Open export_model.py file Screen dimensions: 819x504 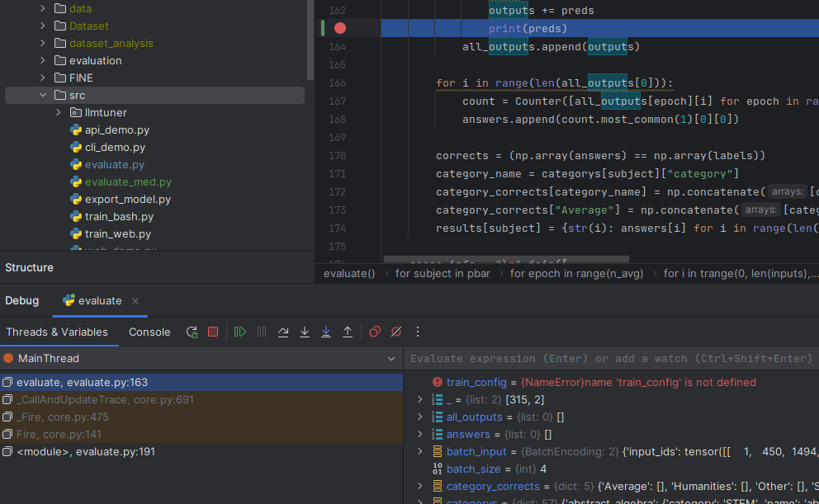point(127,200)
